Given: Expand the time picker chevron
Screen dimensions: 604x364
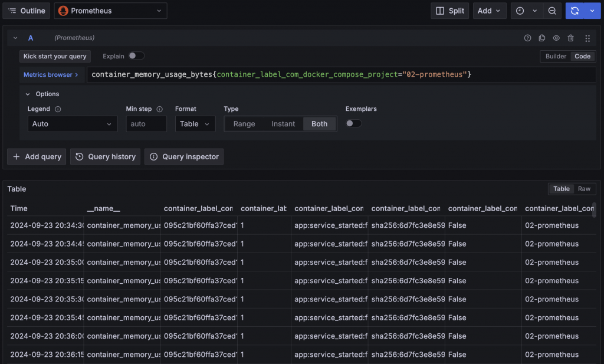Looking at the screenshot, I should pyautogui.click(x=534, y=11).
